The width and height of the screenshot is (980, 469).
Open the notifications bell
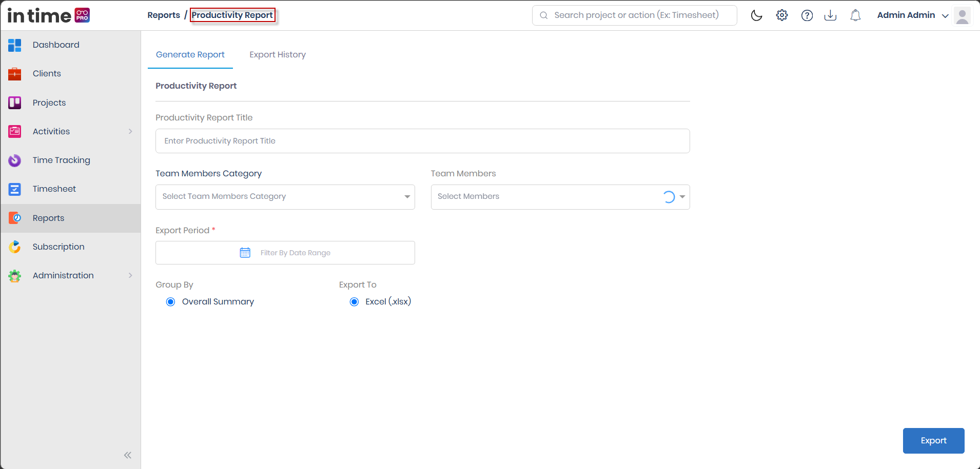(x=855, y=15)
